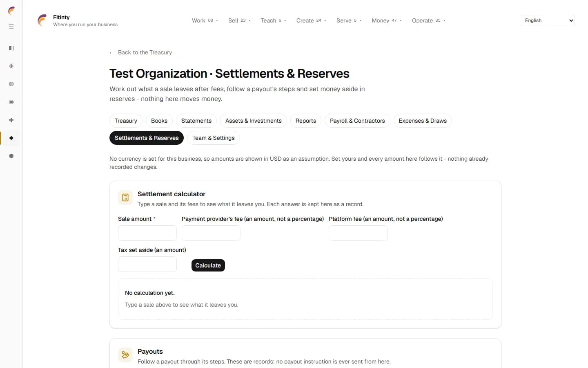Expand the Operate menu
This screenshot has width=588, height=368.
(428, 20)
